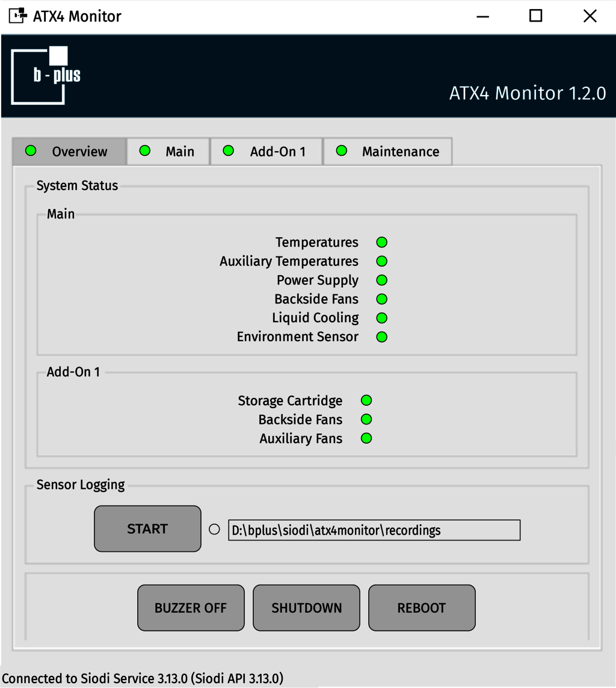Click the Environment Sensor status LED

coord(382,337)
